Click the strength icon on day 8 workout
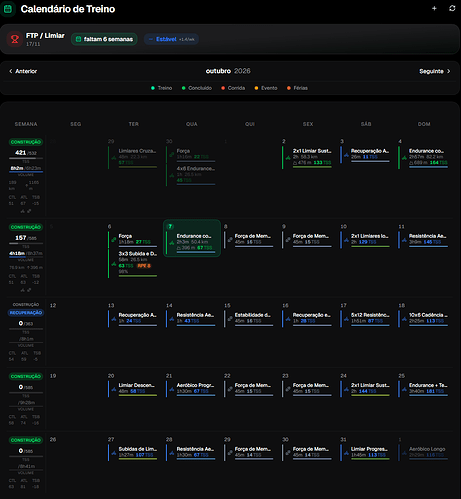The image size is (461, 499). coord(230,239)
